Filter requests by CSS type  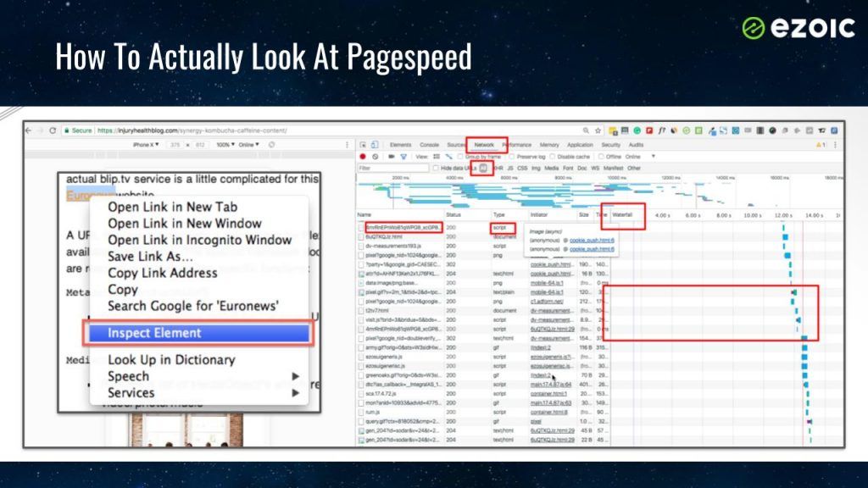coord(522,168)
